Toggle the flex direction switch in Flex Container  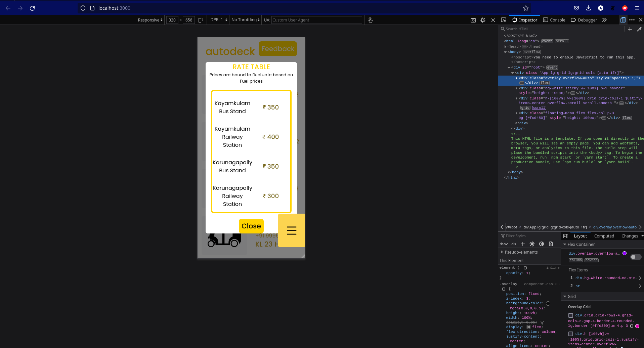tap(635, 257)
